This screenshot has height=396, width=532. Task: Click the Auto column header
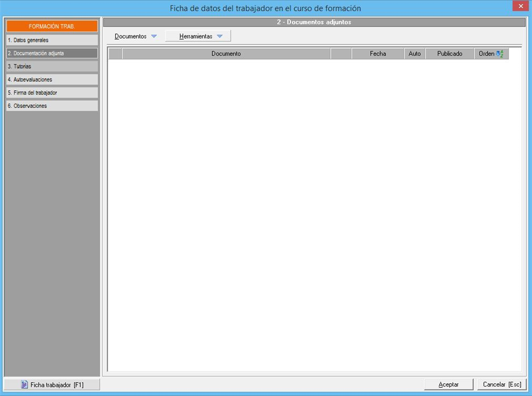pyautogui.click(x=415, y=54)
